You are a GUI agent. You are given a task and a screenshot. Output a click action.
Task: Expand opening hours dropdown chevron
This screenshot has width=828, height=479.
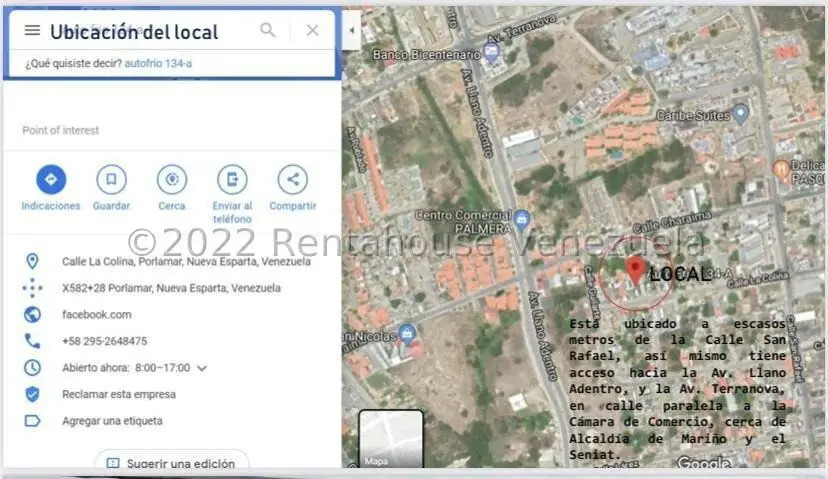(202, 368)
